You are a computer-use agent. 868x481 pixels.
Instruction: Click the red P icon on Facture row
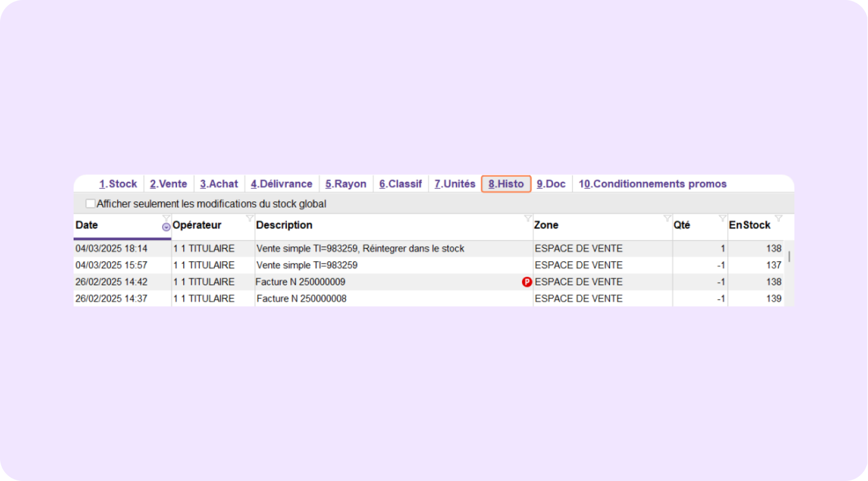pos(527,282)
